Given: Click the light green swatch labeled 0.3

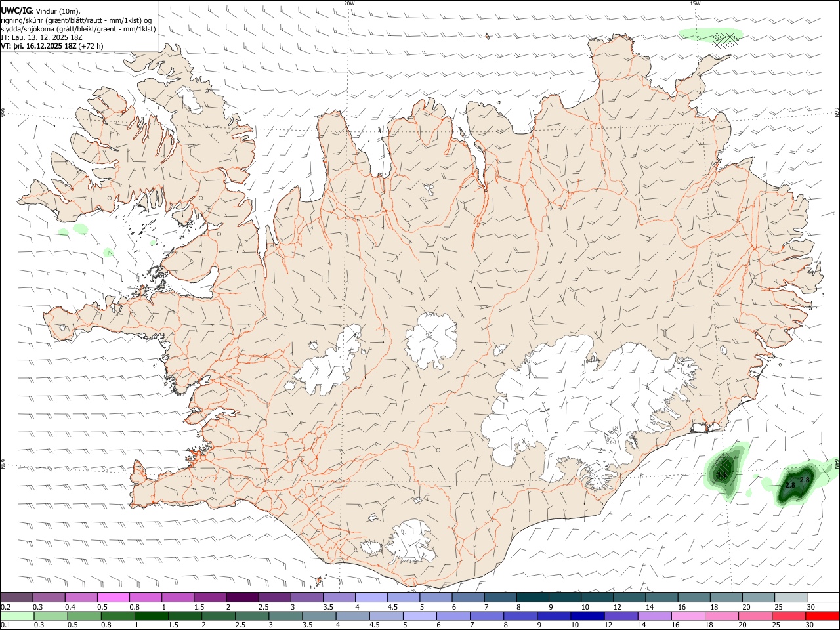Looking at the screenshot, I should [51, 616].
